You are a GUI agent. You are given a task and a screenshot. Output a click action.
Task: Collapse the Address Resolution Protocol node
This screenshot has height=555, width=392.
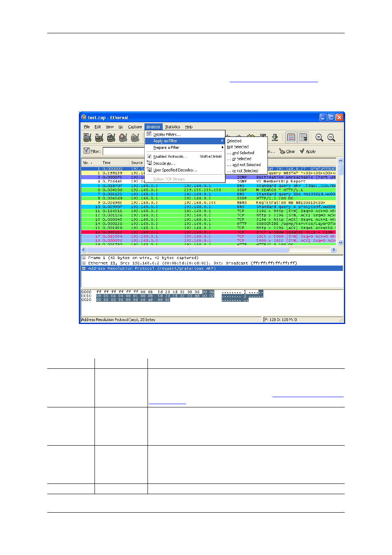(x=84, y=268)
